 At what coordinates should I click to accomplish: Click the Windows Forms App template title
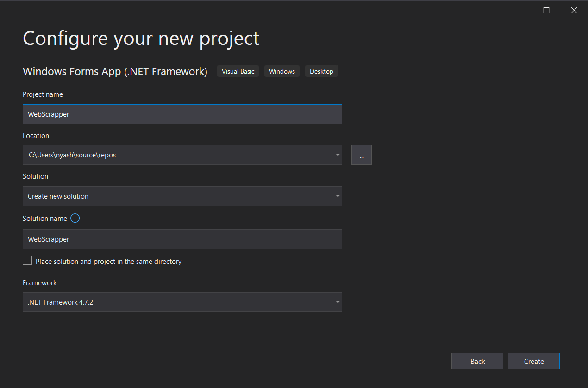115,71
